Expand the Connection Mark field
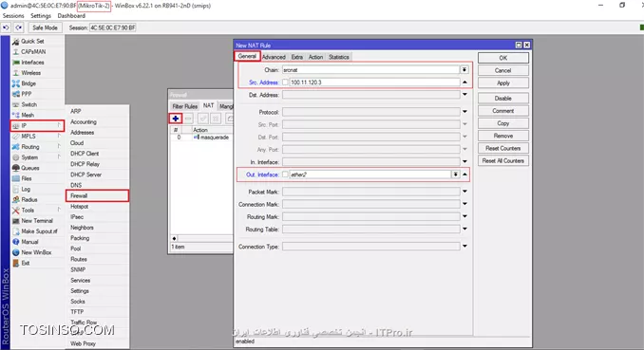This screenshot has width=644, height=350. point(464,204)
